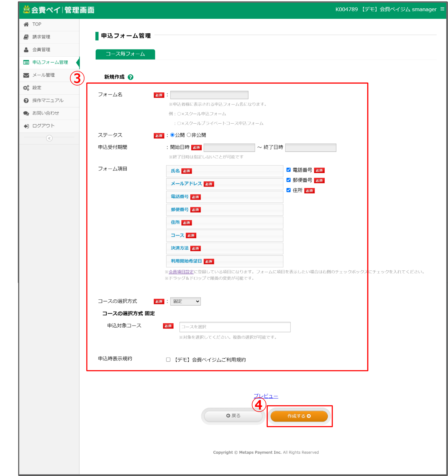Select the 郵便番号 form item row
This screenshot has height=476, width=448.
pos(225,210)
